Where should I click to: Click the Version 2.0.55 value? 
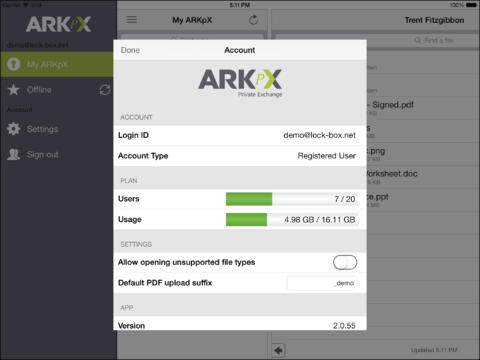pos(344,326)
